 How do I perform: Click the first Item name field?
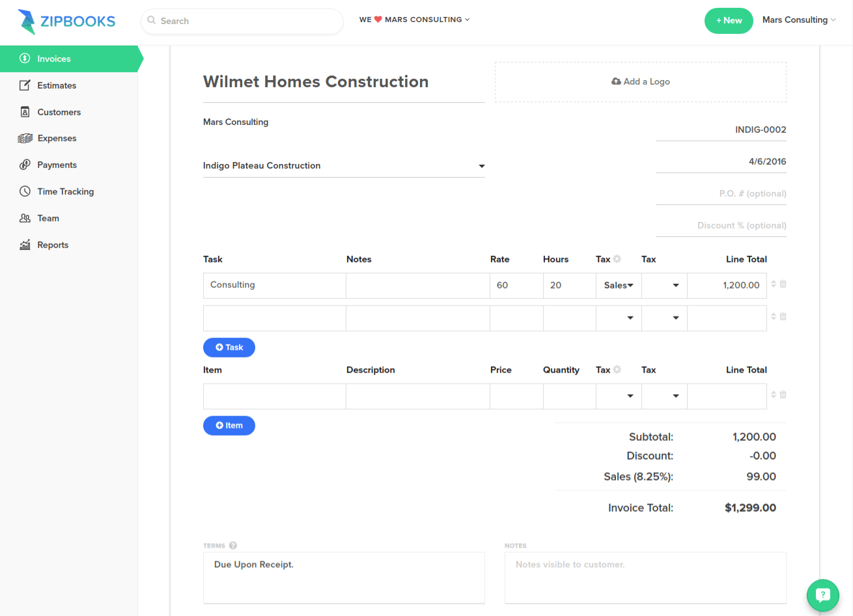click(x=275, y=396)
